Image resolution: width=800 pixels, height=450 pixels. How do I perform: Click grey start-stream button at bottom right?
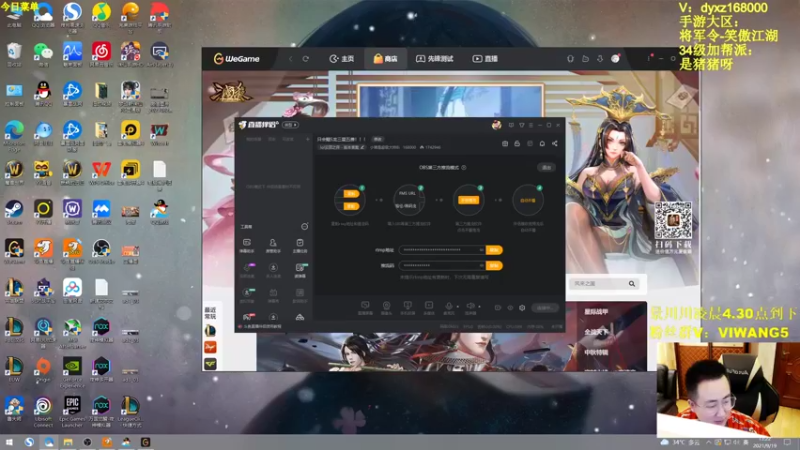click(544, 308)
